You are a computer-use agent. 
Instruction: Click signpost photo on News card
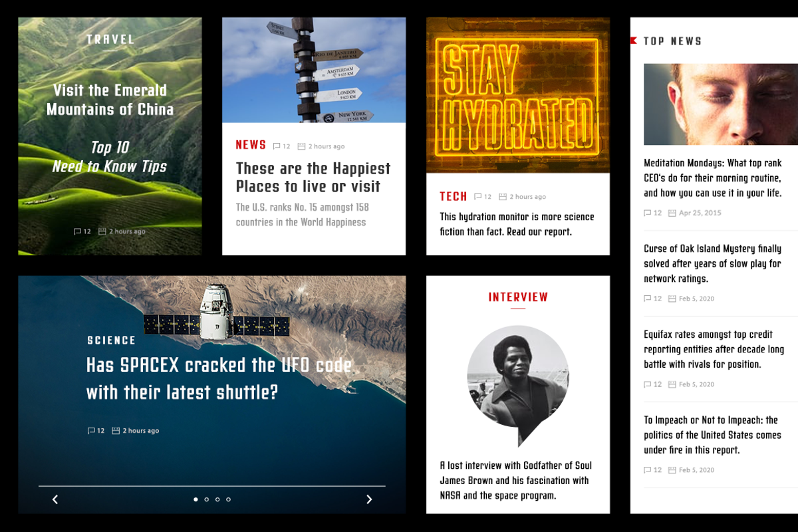pyautogui.click(x=314, y=70)
